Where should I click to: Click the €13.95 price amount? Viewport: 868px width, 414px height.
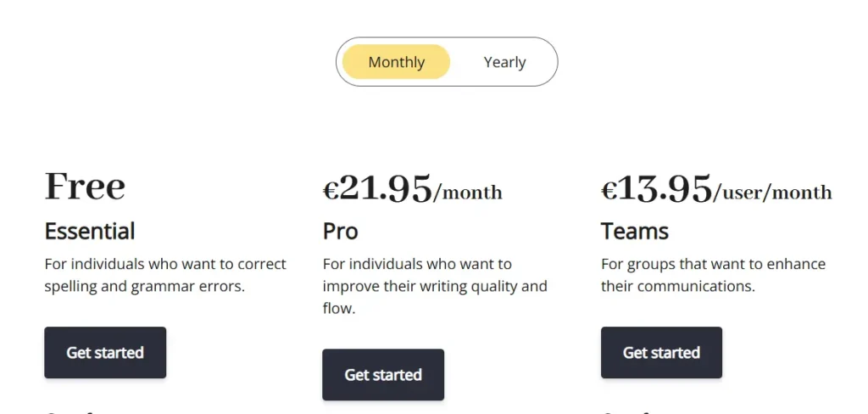[656, 188]
